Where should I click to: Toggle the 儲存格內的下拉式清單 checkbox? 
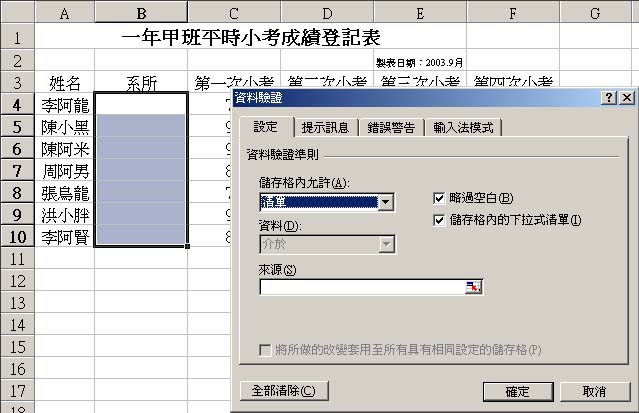[x=440, y=219]
